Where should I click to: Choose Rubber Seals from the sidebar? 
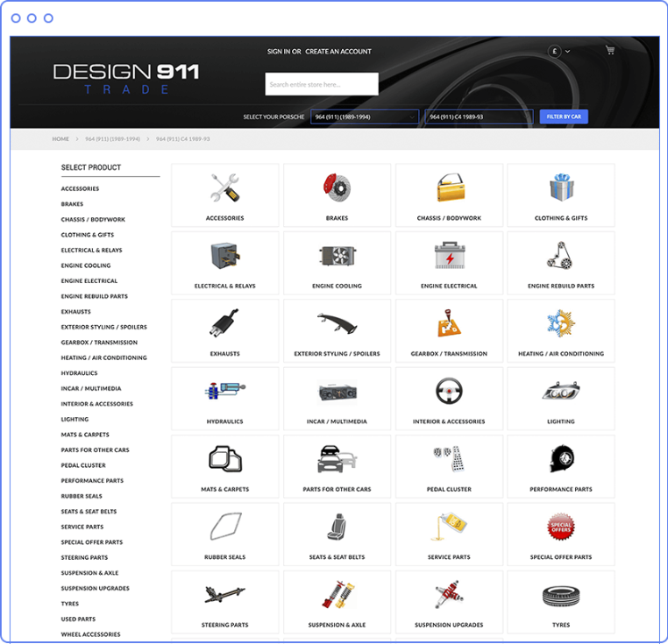coord(82,496)
